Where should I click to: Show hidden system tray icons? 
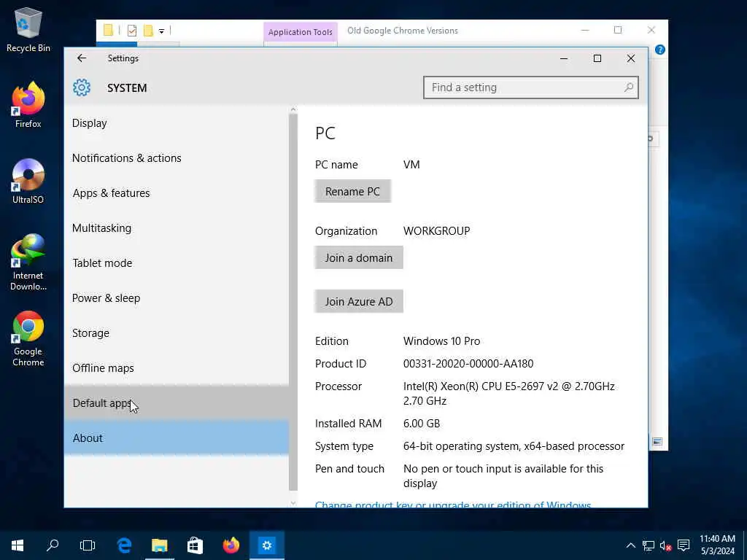point(631,545)
